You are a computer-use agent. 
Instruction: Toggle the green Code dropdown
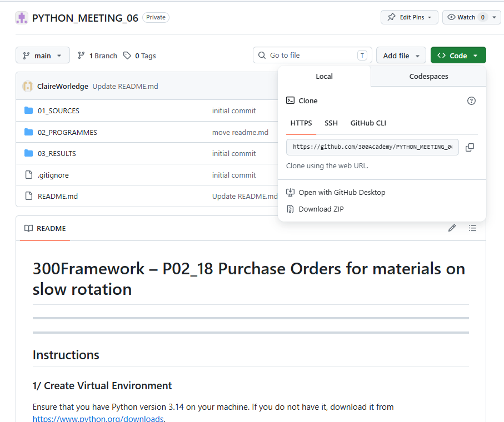[458, 55]
